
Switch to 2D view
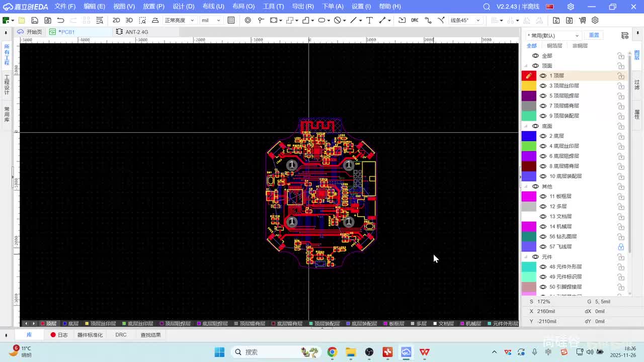(116, 20)
